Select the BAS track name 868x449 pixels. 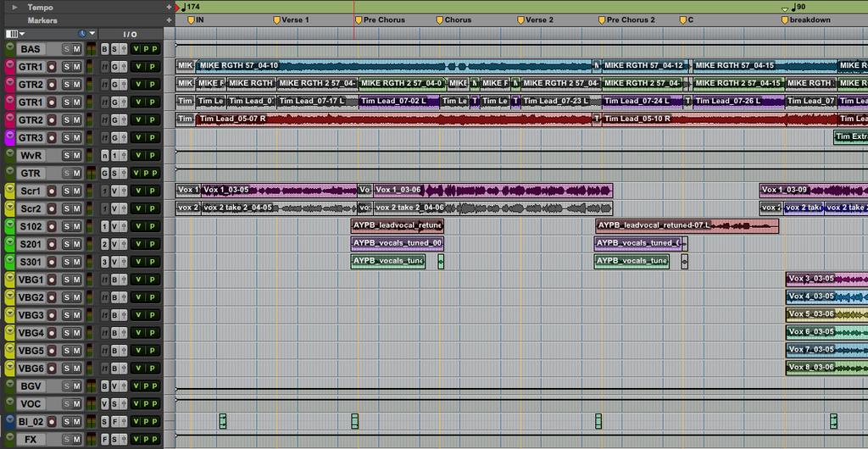point(31,49)
